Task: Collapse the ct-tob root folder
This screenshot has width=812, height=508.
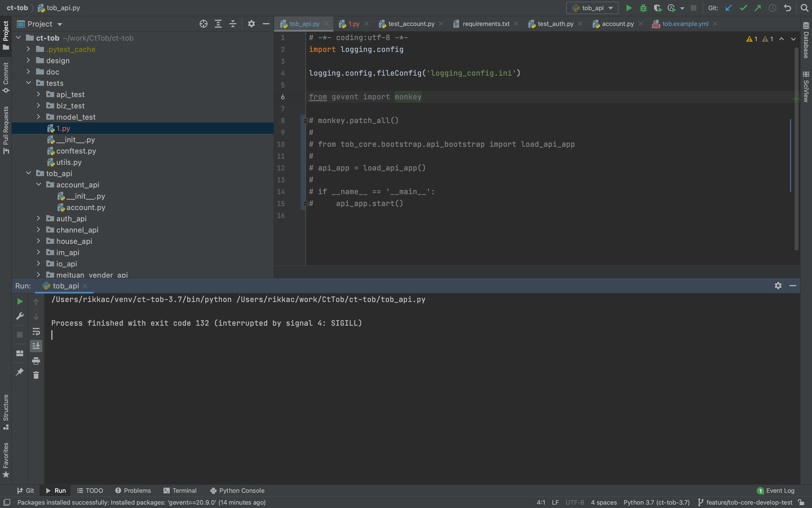Action: [x=18, y=38]
